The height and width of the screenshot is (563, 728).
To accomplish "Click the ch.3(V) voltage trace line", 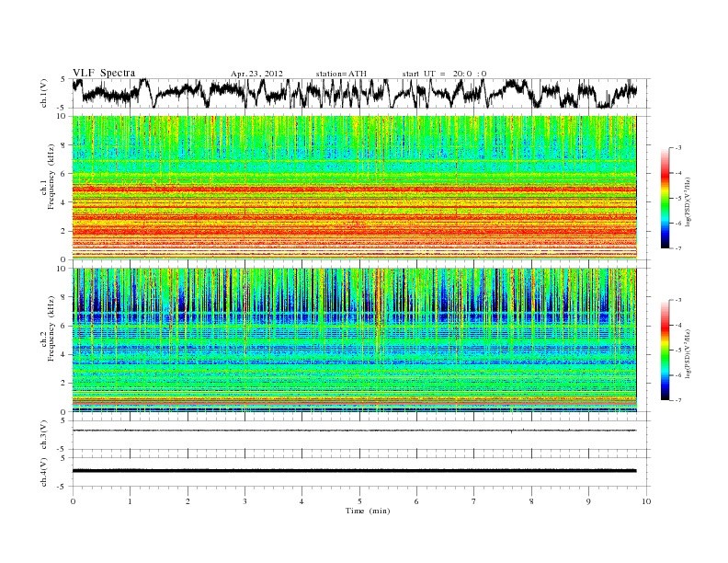I will pos(355,431).
